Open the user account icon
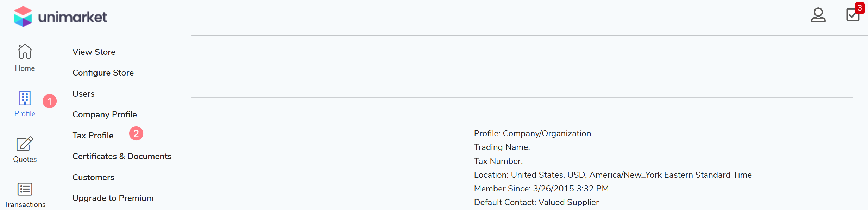 [818, 15]
